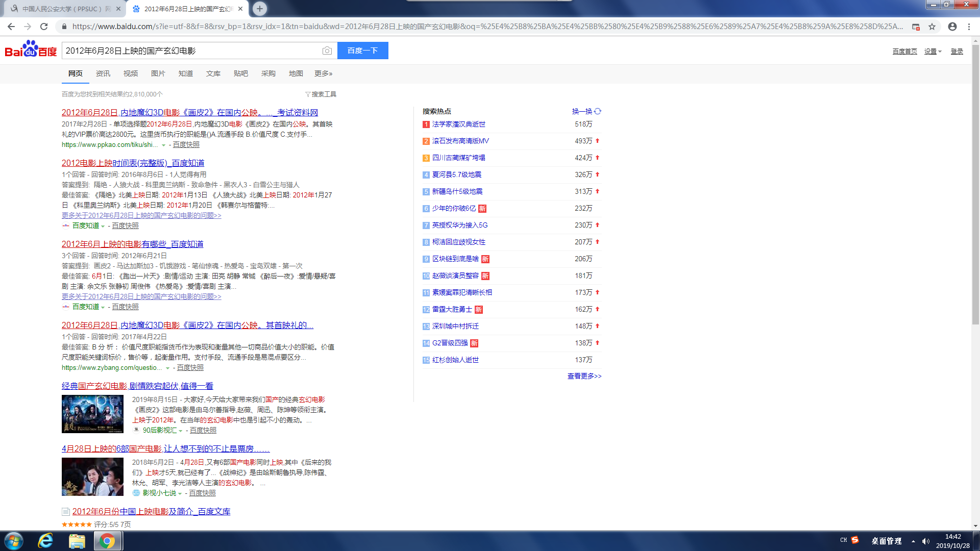Click the browser reload page icon
The width and height of the screenshot is (980, 551).
(x=44, y=27)
